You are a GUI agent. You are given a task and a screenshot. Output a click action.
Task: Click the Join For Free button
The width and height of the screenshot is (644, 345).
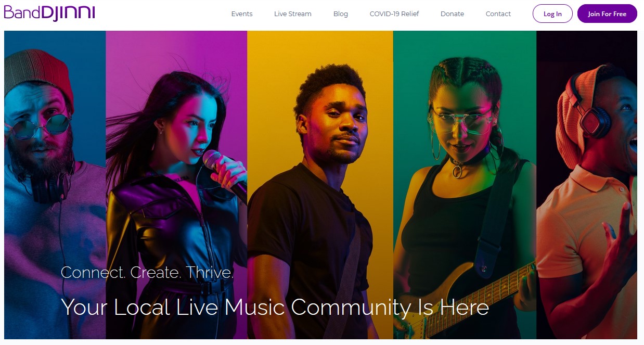tap(607, 14)
